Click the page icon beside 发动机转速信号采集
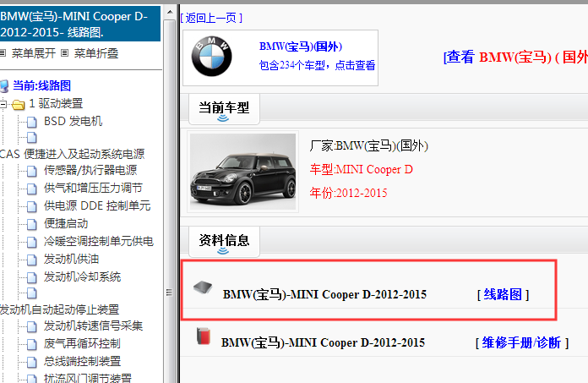588x383 pixels. coord(32,326)
